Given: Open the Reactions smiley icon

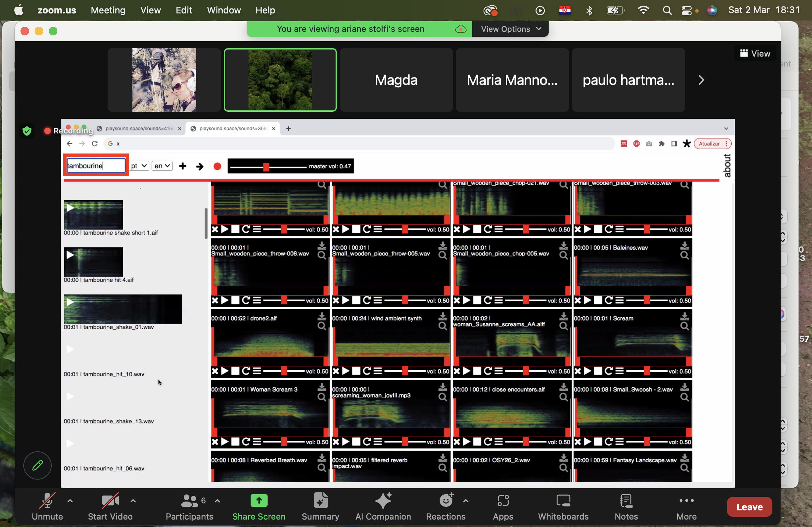Looking at the screenshot, I should coord(445,501).
